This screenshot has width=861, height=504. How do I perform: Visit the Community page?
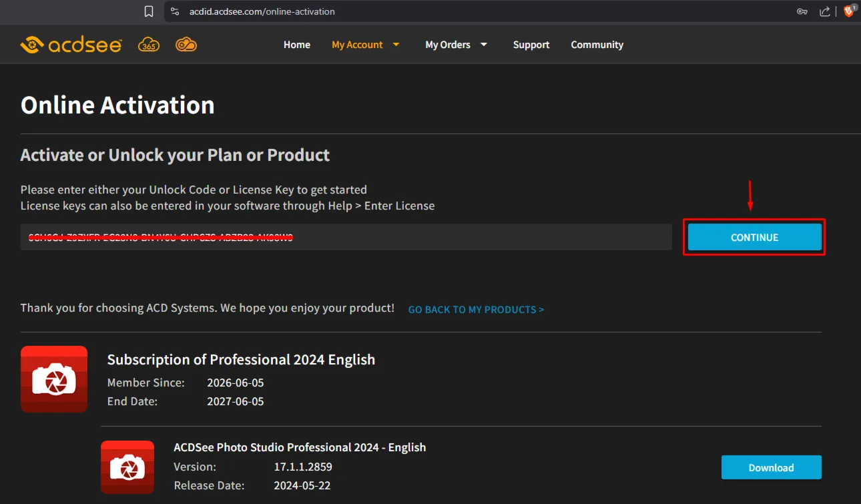click(597, 45)
